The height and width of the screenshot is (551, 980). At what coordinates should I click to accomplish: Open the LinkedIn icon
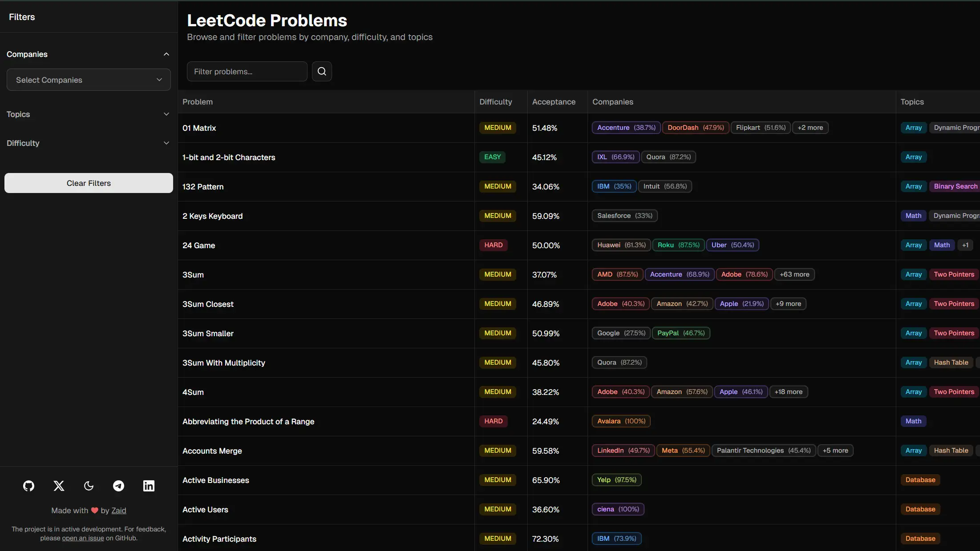pyautogui.click(x=148, y=486)
